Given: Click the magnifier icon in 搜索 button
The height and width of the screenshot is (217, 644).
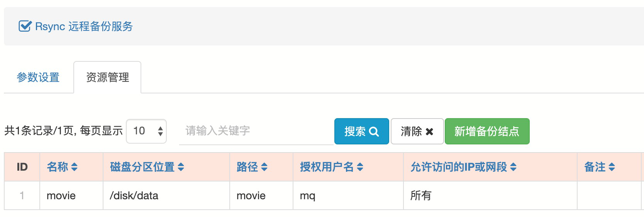Looking at the screenshot, I should pyautogui.click(x=374, y=132).
